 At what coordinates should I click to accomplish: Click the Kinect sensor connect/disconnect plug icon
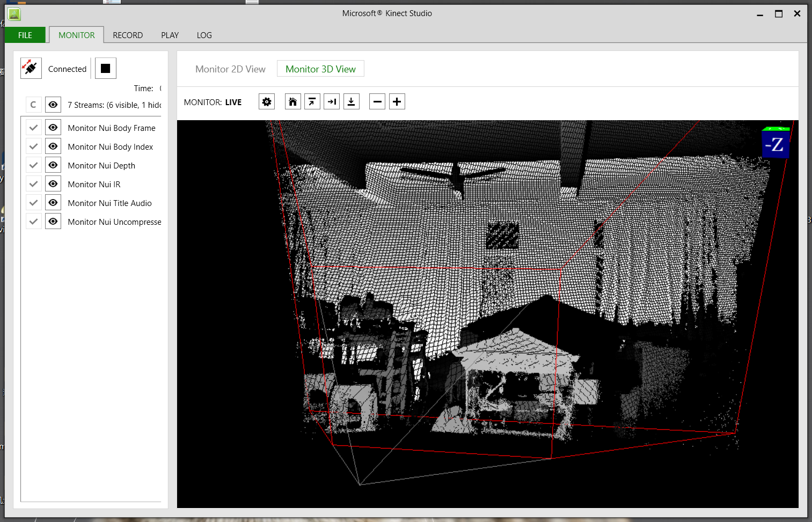tap(31, 68)
